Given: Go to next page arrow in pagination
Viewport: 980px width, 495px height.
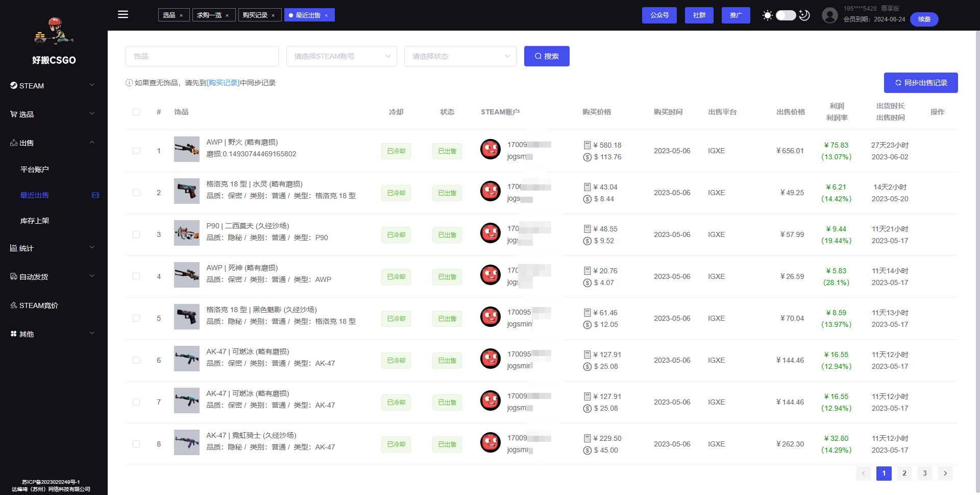Looking at the screenshot, I should click(x=945, y=474).
